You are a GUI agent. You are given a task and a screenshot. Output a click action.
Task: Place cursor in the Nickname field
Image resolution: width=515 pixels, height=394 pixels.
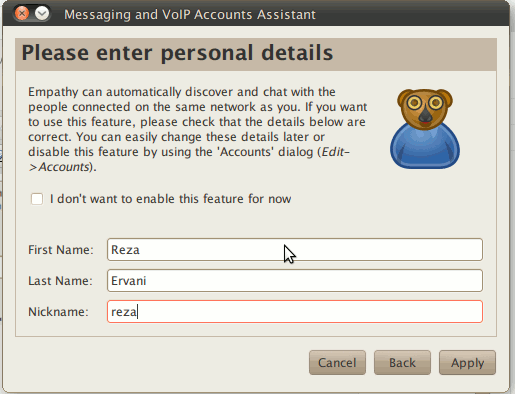coord(295,312)
